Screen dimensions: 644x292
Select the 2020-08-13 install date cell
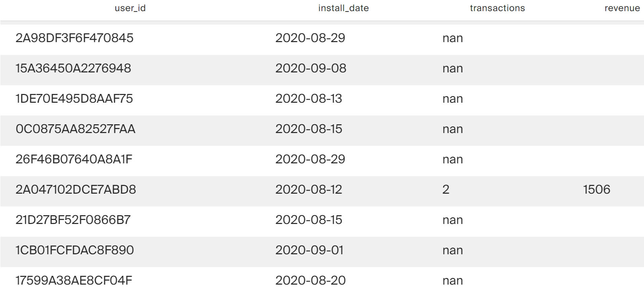click(x=308, y=99)
